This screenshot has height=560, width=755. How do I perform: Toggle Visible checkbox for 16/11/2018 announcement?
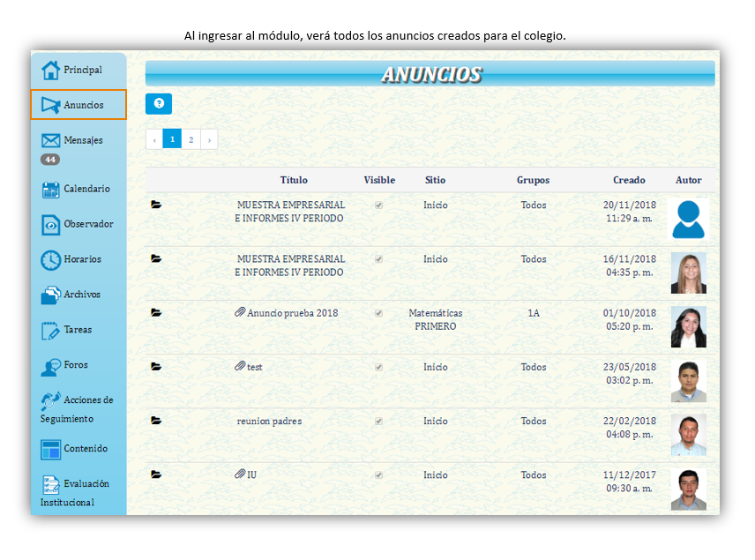tap(379, 259)
